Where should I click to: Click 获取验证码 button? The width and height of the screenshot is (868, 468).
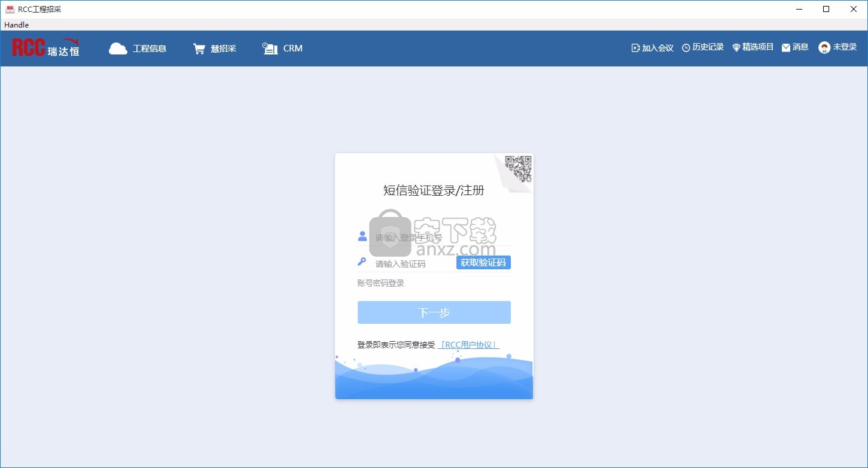[x=483, y=263]
